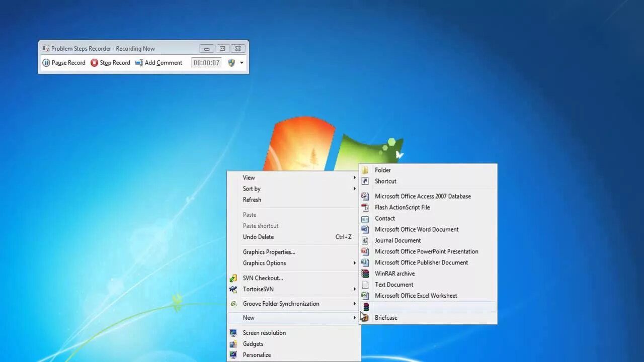Click the 00:00:07 recording timer
The width and height of the screenshot is (644, 362).
[x=206, y=63]
